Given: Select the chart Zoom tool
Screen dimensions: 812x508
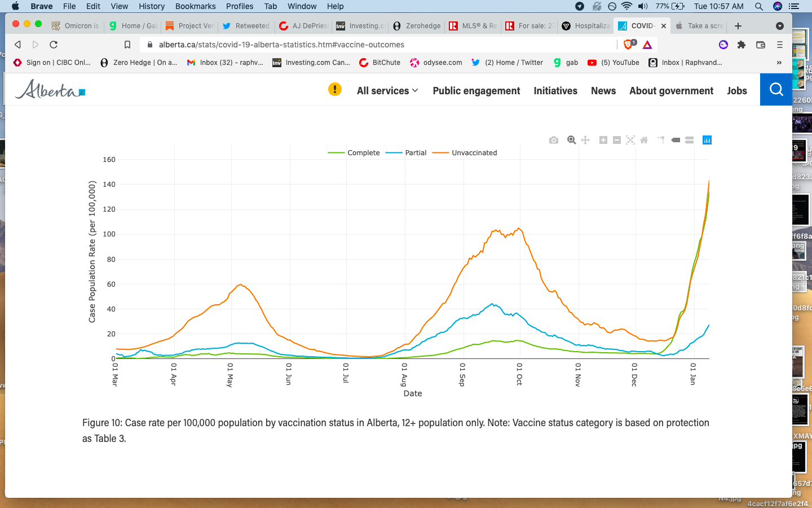Looking at the screenshot, I should (x=571, y=140).
